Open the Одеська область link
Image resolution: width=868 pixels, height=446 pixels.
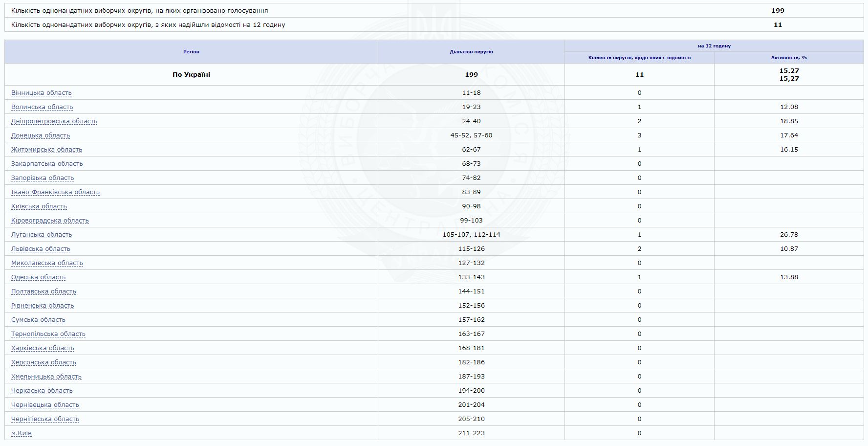tap(38, 277)
